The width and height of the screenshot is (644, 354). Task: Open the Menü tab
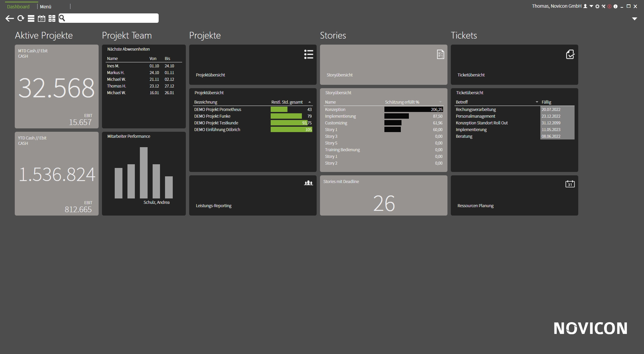click(46, 7)
